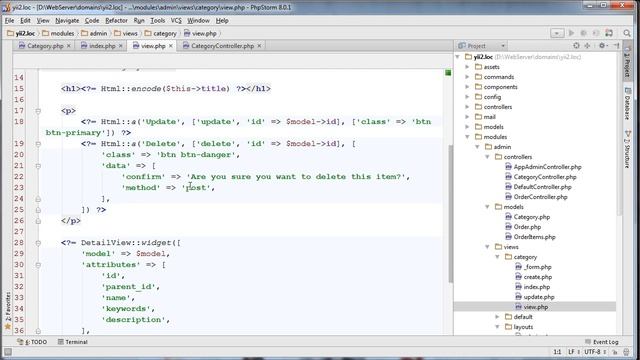Screen dimensions: 640x360
Task: Select Order.php in models folder
Action: pos(523,227)
